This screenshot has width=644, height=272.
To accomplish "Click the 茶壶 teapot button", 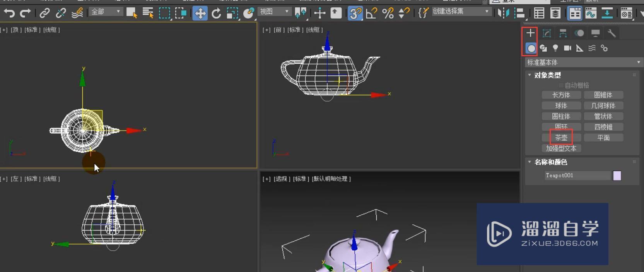I will coord(561,138).
